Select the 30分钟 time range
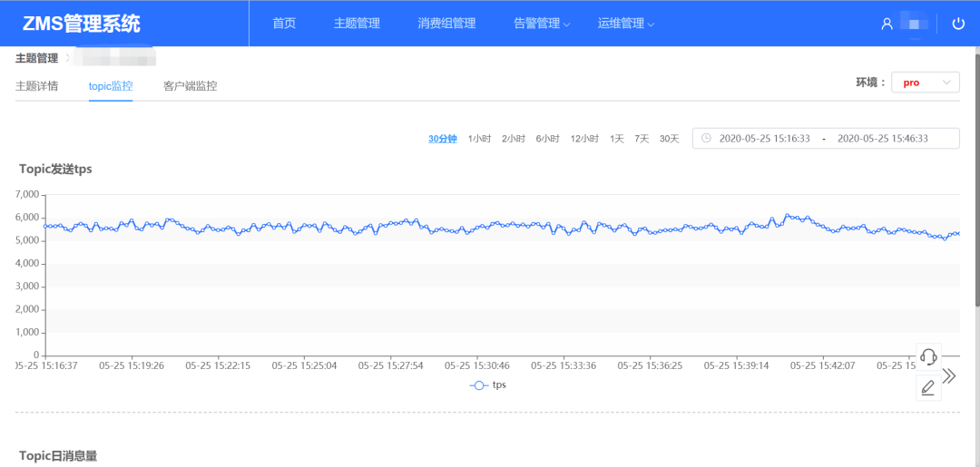The width and height of the screenshot is (980, 467). pyautogui.click(x=443, y=139)
